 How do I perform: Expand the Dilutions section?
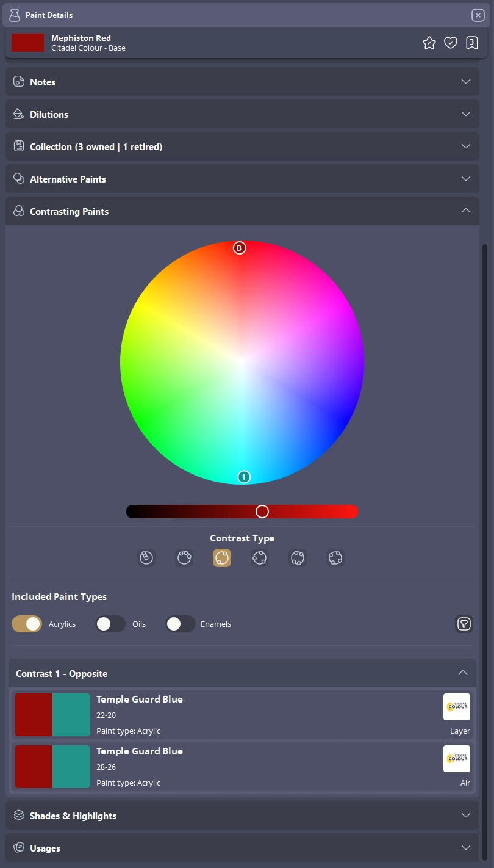coord(242,114)
